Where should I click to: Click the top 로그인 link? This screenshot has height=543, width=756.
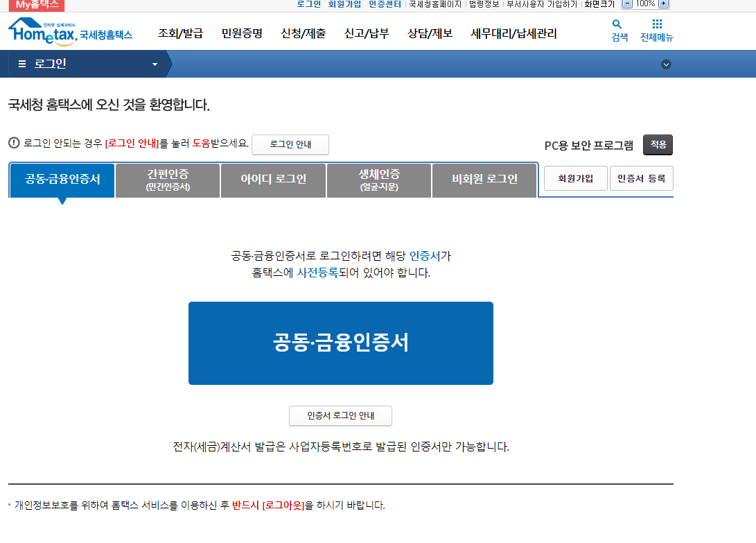308,4
